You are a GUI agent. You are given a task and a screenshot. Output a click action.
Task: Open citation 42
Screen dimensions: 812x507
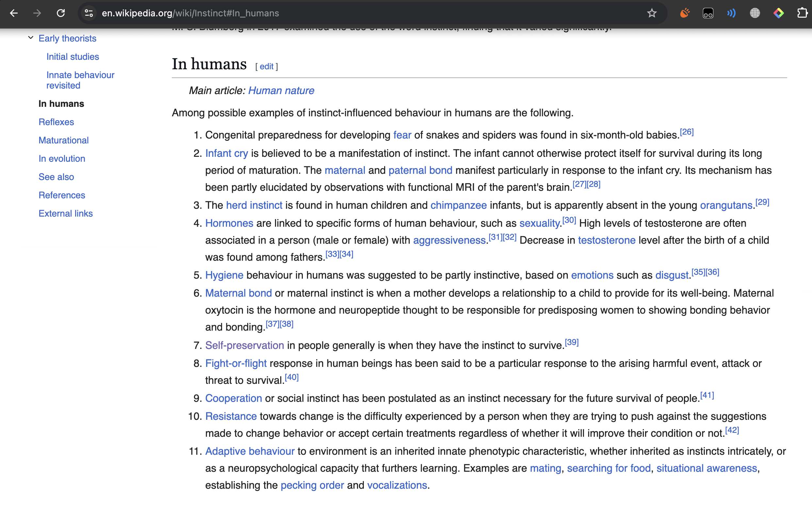[x=732, y=430]
